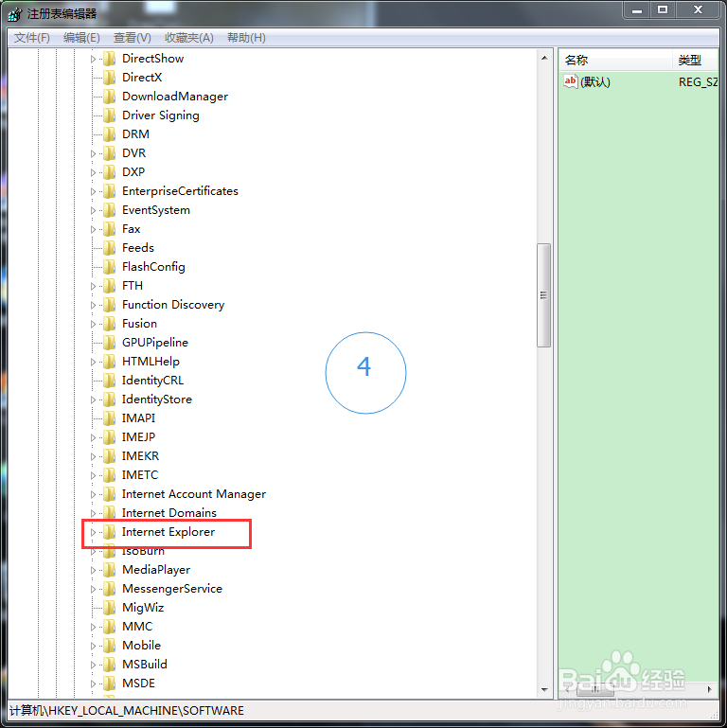Click the FlashConfig folder icon
Viewport: 727px width, 728px height.
coord(109,267)
